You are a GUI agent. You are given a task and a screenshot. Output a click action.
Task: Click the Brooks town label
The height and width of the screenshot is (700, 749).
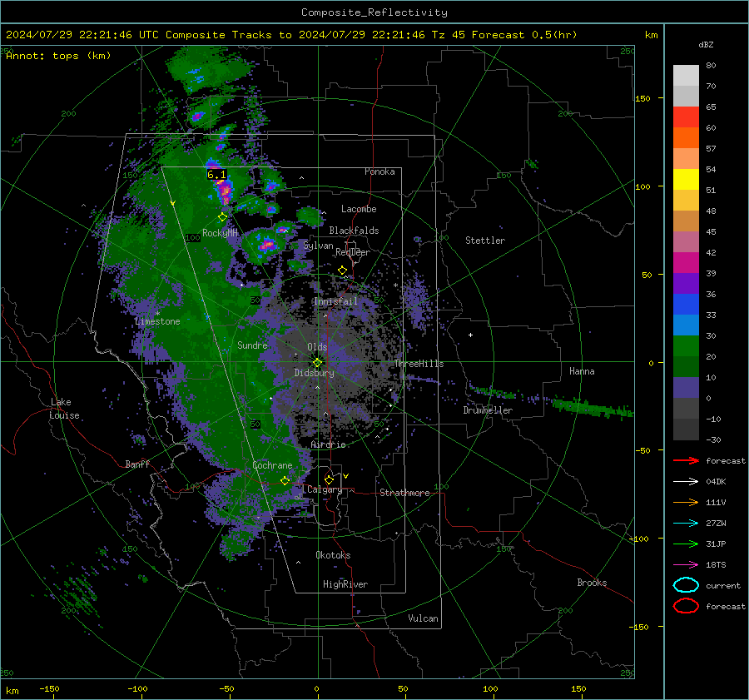(592, 583)
